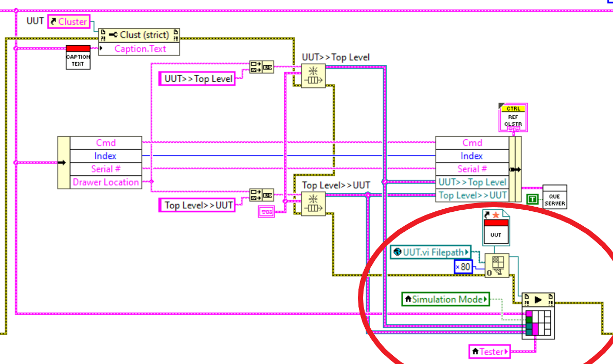613x364 pixels.
Task: Select the Clust (strict) bundle node
Action: click(139, 35)
